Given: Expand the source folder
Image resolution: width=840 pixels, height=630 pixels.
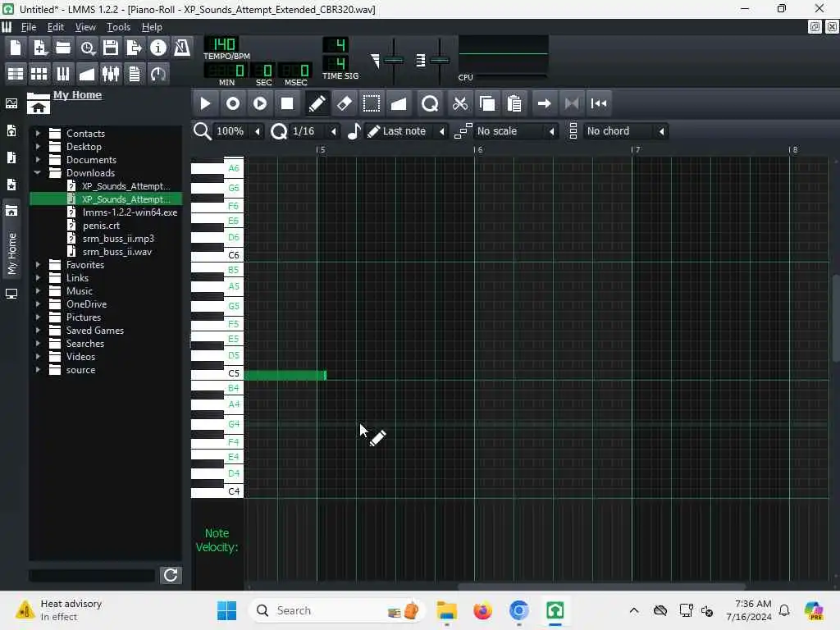Looking at the screenshot, I should [x=38, y=370].
